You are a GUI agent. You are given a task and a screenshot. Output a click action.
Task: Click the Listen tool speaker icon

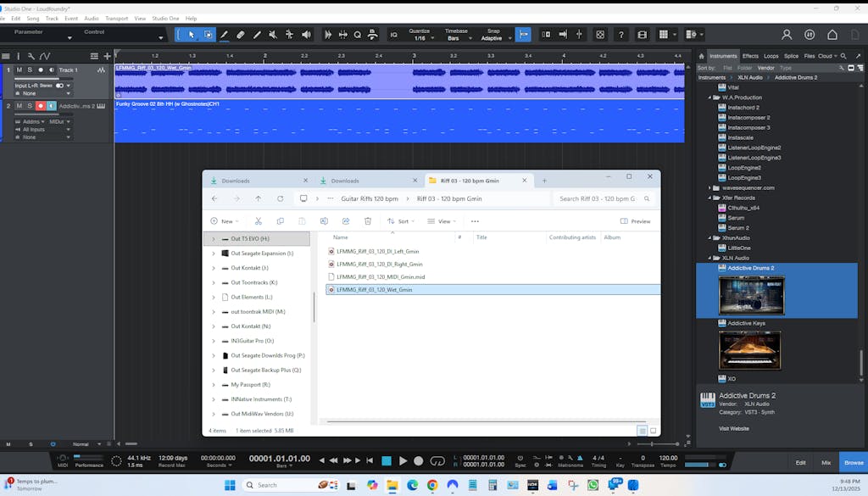305,35
